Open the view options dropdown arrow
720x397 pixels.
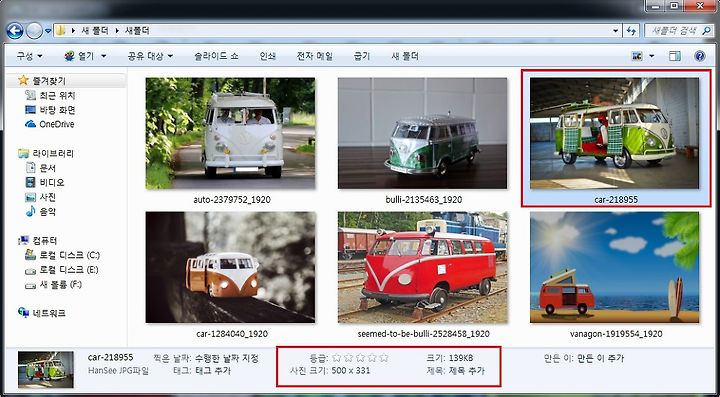coord(652,56)
